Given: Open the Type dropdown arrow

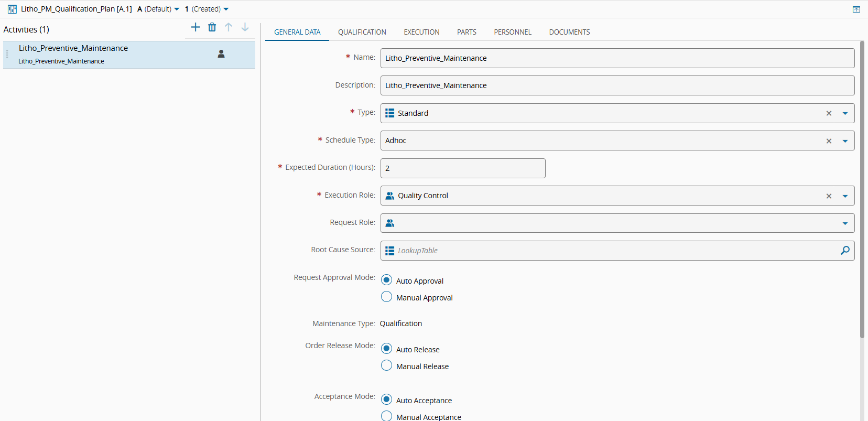Looking at the screenshot, I should pyautogui.click(x=845, y=113).
